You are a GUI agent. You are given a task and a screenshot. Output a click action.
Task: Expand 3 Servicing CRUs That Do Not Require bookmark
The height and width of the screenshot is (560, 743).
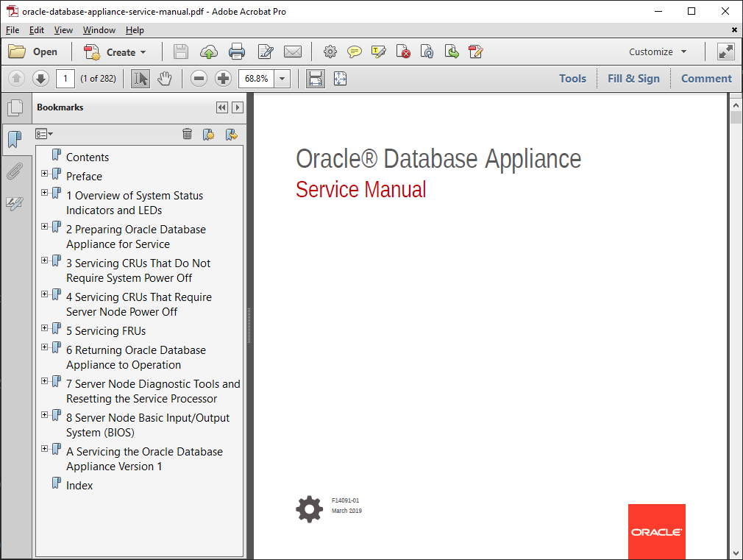(44, 260)
